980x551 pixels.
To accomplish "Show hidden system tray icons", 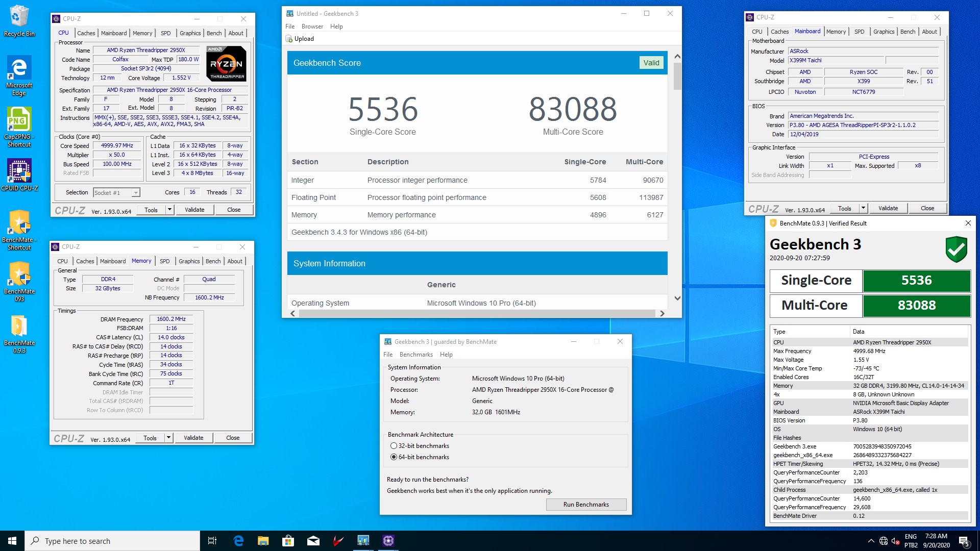I will pyautogui.click(x=870, y=541).
